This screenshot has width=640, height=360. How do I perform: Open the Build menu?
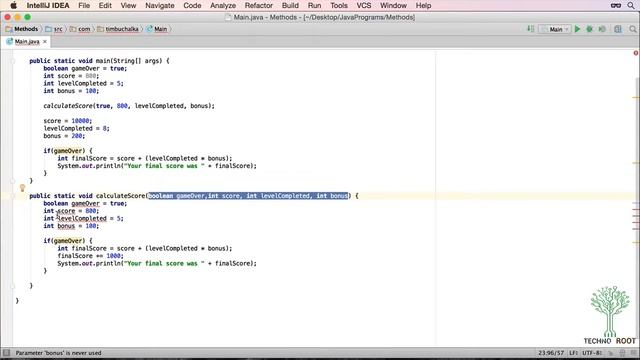[x=290, y=5]
